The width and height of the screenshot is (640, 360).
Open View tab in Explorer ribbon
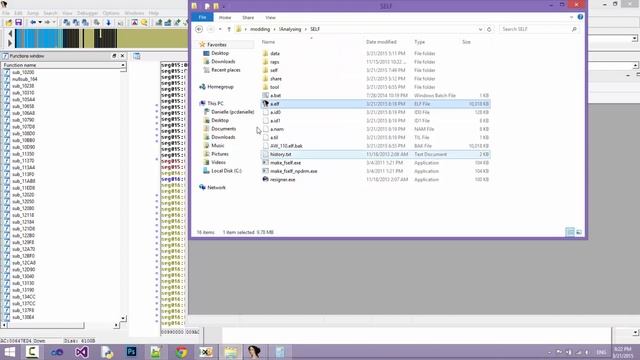(270, 18)
